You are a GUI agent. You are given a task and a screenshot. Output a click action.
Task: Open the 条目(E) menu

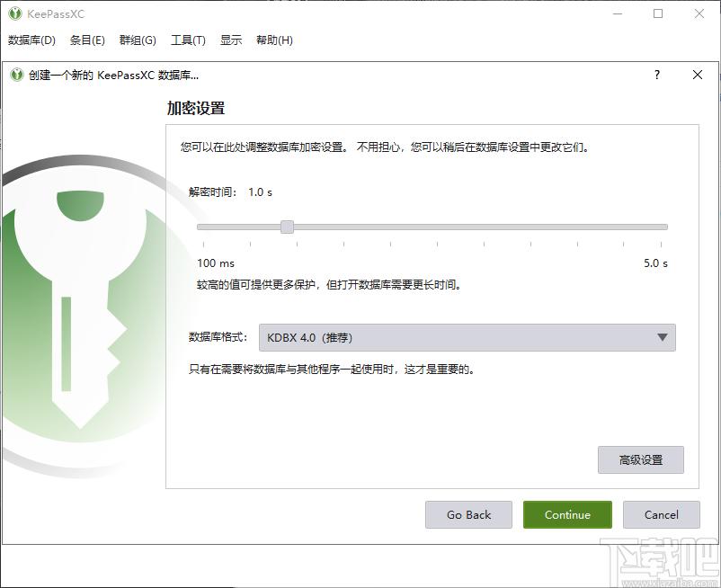(87, 40)
